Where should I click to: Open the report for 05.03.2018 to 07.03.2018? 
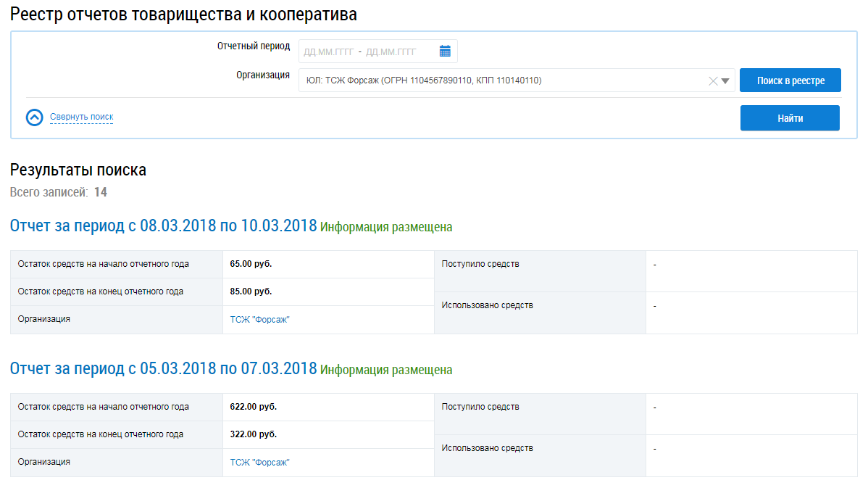(163, 368)
